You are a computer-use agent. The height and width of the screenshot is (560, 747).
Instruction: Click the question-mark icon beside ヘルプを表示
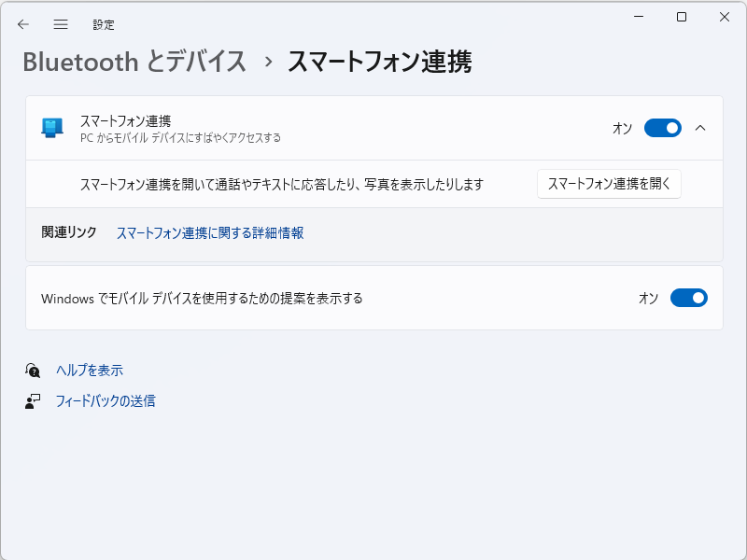coord(33,370)
